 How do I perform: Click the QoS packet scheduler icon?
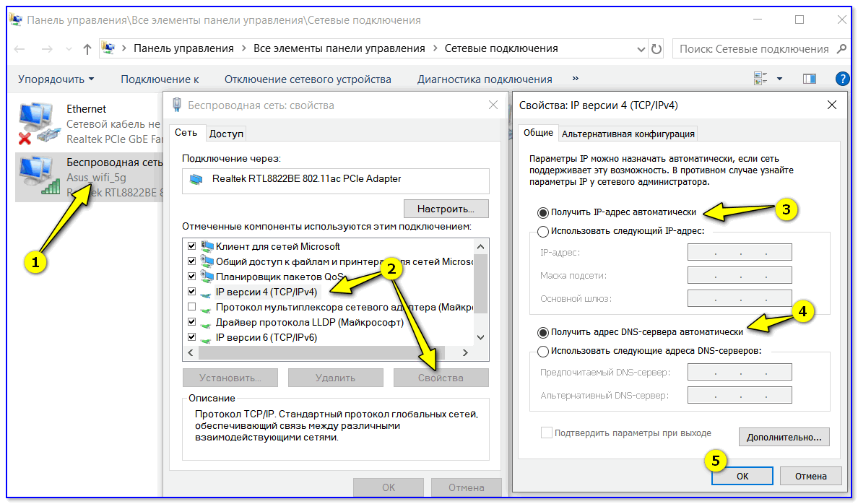(207, 277)
